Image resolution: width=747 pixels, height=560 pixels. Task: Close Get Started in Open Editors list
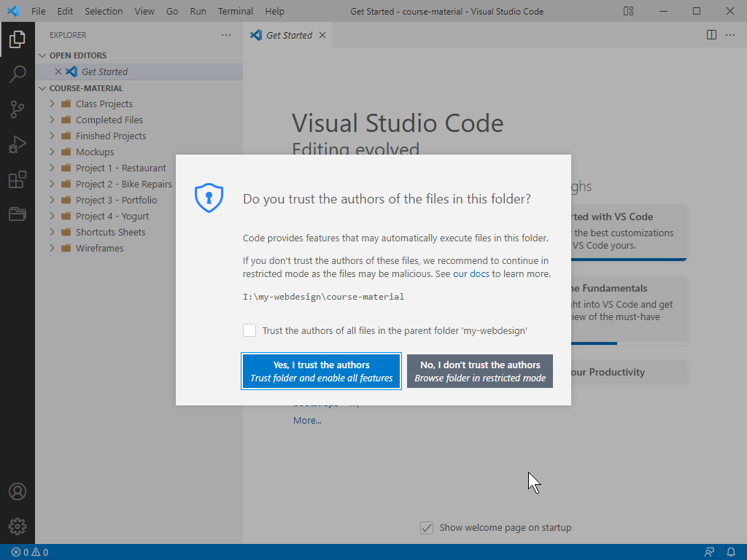tap(58, 71)
